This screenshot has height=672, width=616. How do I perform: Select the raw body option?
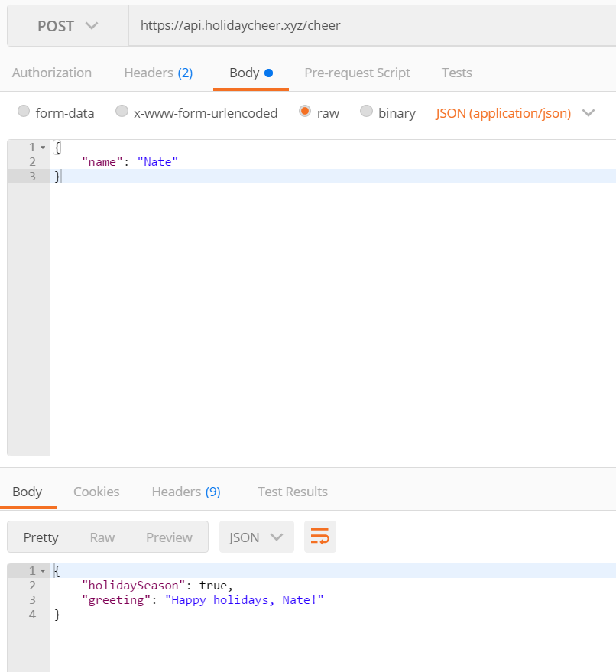305,112
